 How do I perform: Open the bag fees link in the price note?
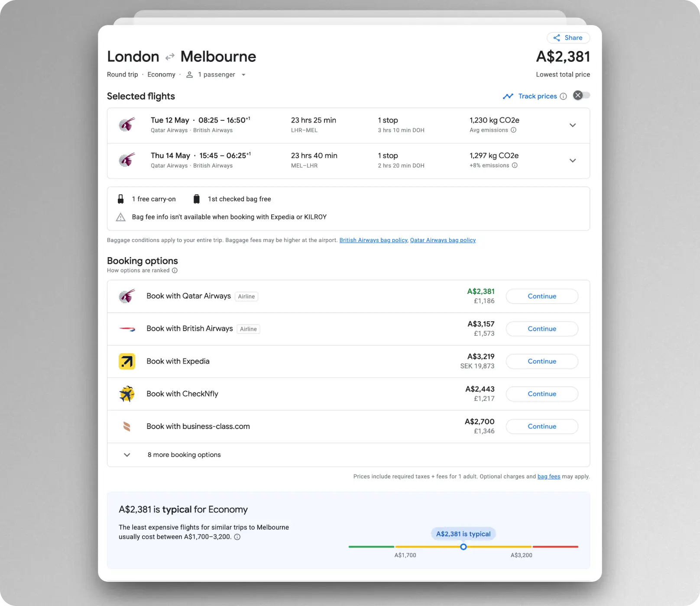click(549, 477)
